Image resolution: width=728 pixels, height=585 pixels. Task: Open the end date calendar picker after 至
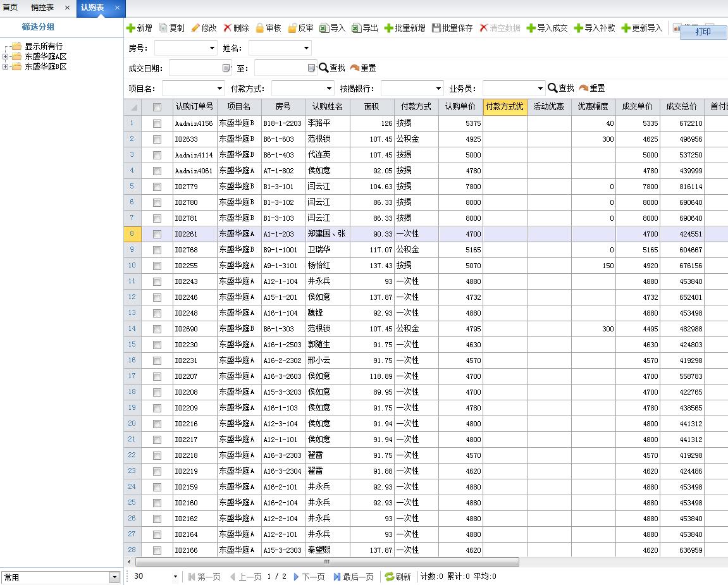[x=312, y=68]
